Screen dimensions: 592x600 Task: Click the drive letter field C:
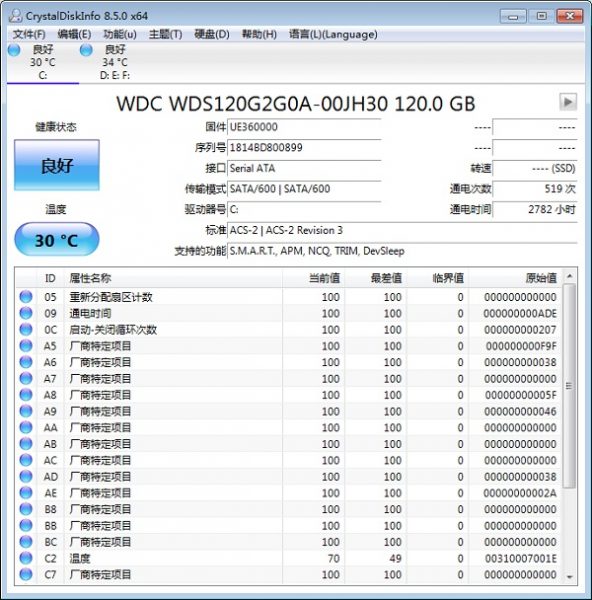304,210
